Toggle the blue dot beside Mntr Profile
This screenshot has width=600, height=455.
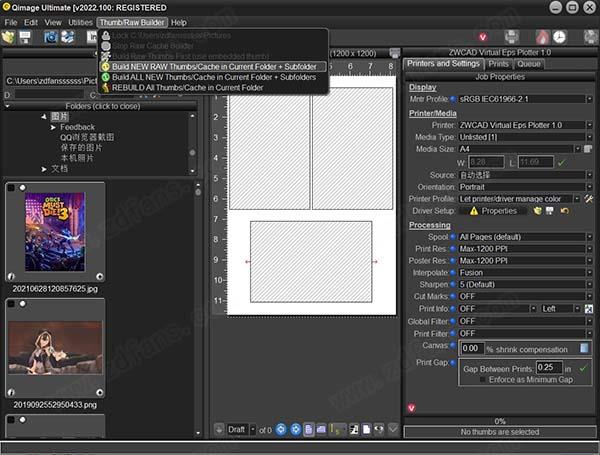[453, 99]
